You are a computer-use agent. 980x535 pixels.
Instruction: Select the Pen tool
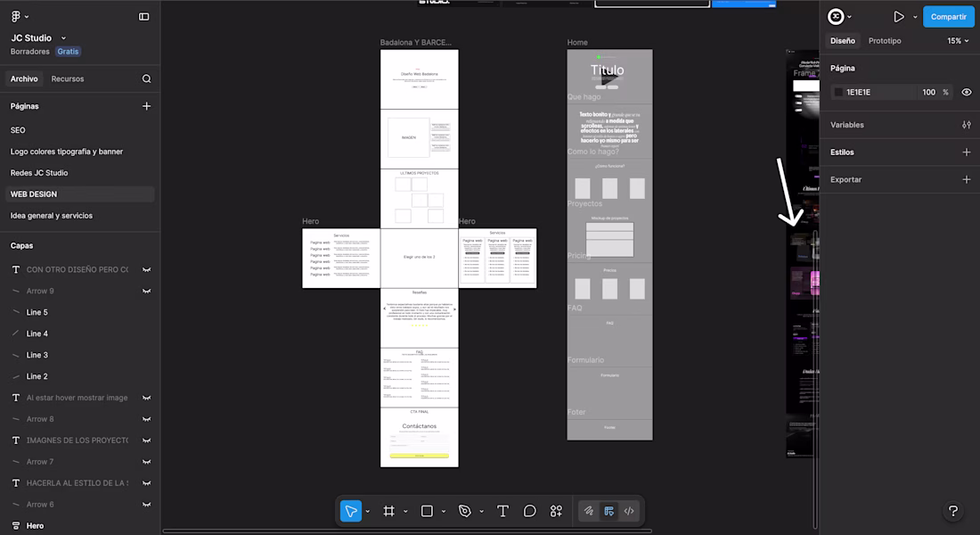pyautogui.click(x=464, y=511)
